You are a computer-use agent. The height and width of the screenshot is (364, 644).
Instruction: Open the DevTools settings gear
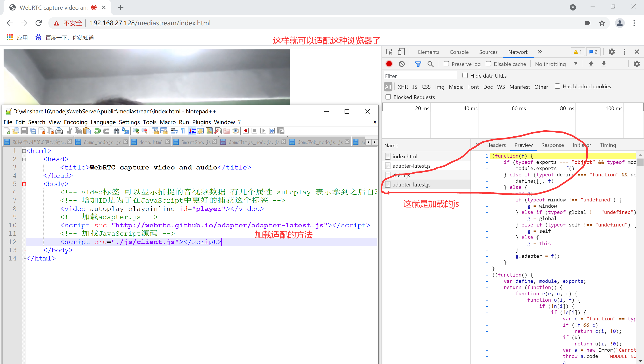(612, 52)
